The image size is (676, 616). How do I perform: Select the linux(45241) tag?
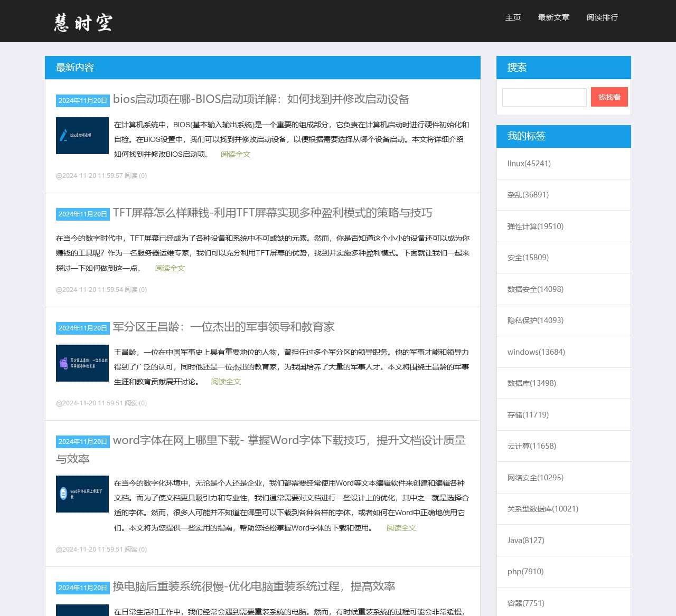coord(529,164)
